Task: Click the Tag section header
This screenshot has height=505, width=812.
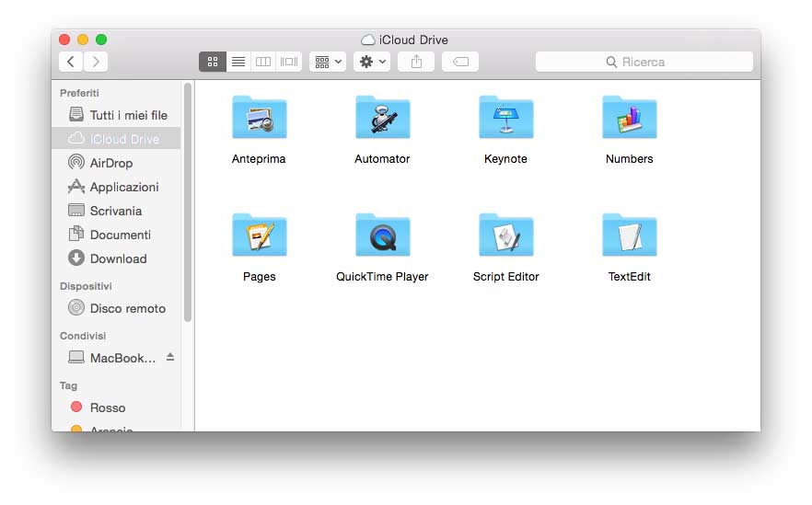Action: pyautogui.click(x=68, y=385)
